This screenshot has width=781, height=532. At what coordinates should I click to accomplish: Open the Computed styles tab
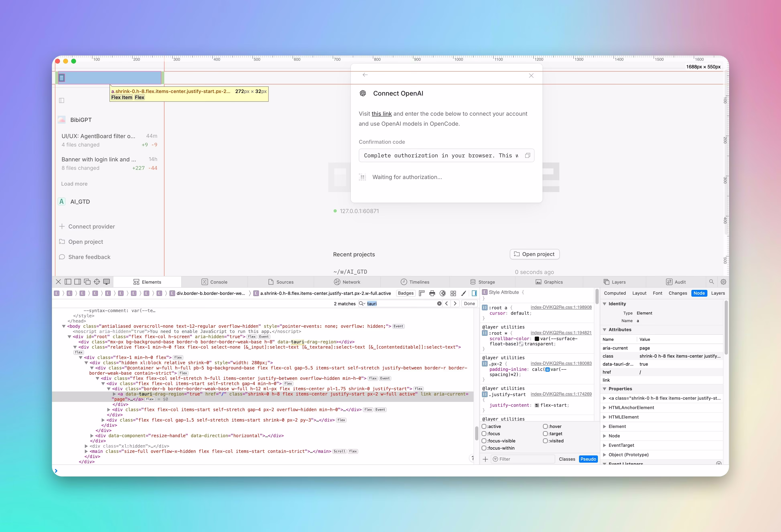coord(615,293)
